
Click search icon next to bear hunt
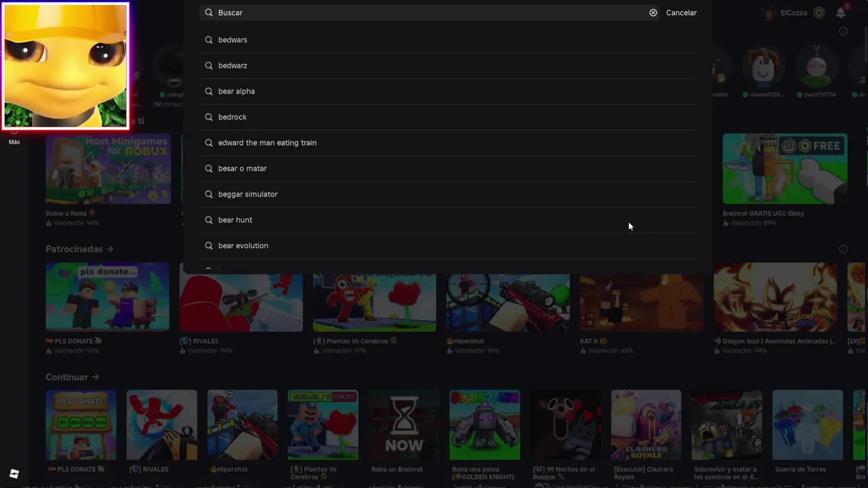209,220
